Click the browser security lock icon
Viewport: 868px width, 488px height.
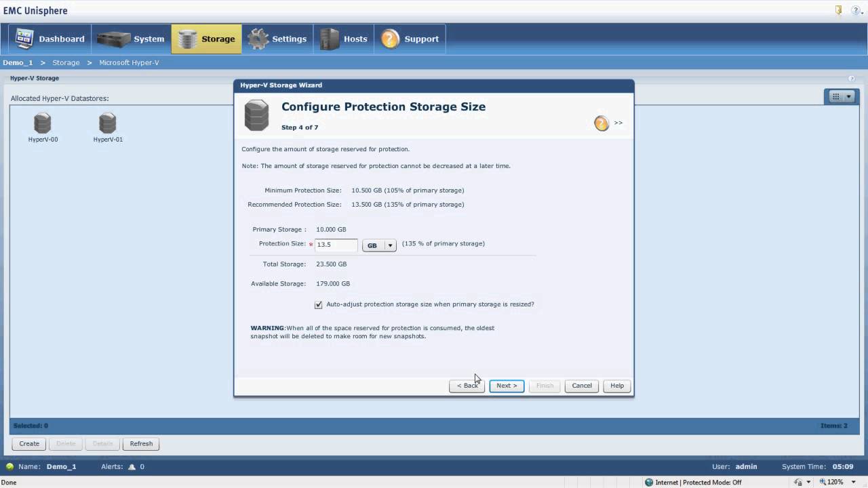pyautogui.click(x=798, y=483)
